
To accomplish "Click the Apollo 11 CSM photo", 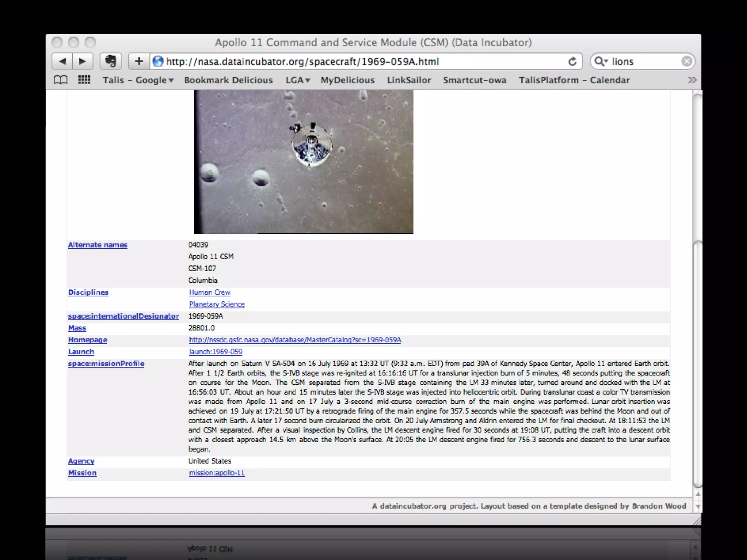I will click(303, 162).
